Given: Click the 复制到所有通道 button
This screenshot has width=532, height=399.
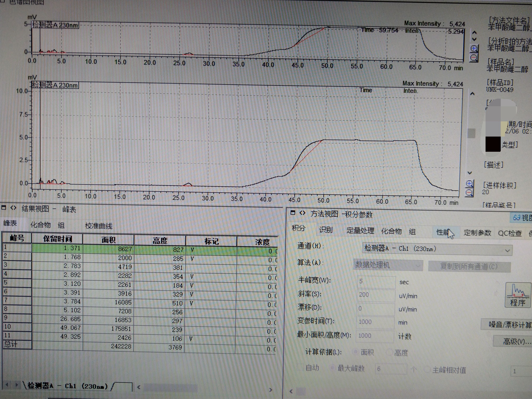Looking at the screenshot, I should pyautogui.click(x=469, y=266).
